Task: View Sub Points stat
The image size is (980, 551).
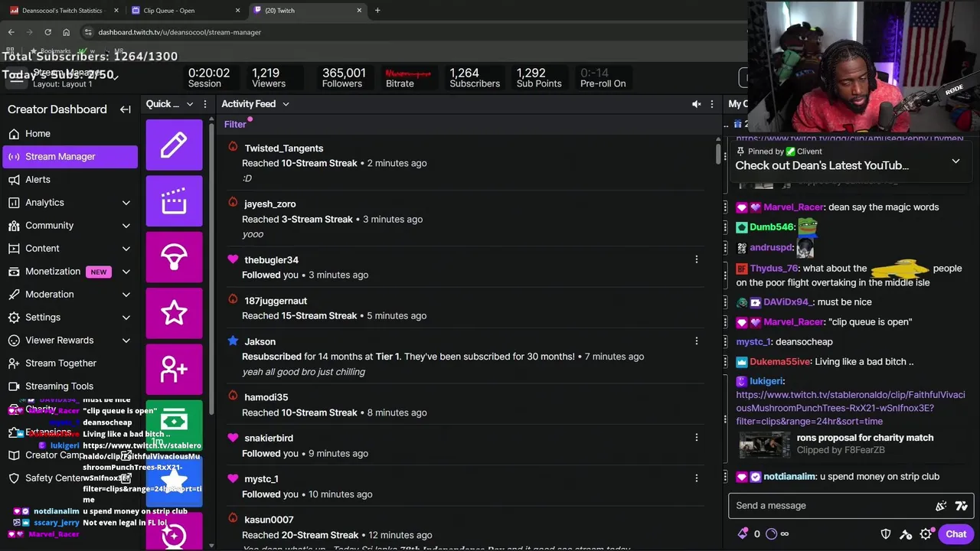Action: pos(539,77)
